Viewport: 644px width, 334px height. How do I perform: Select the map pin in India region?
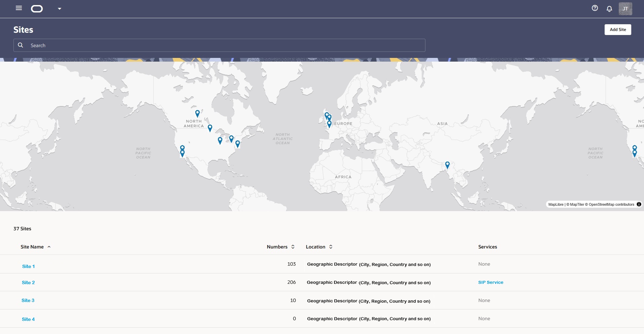(447, 165)
